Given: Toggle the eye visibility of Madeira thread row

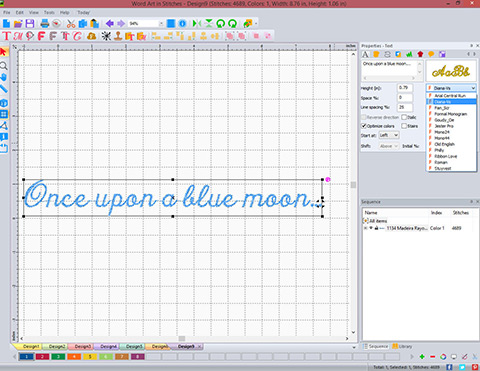Looking at the screenshot, I should point(371,228).
